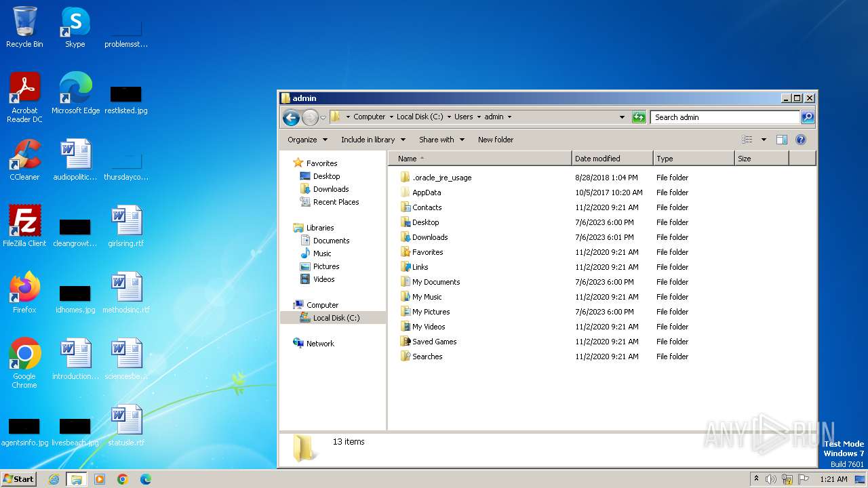
Task: Click the New folder button
Action: pyautogui.click(x=496, y=140)
